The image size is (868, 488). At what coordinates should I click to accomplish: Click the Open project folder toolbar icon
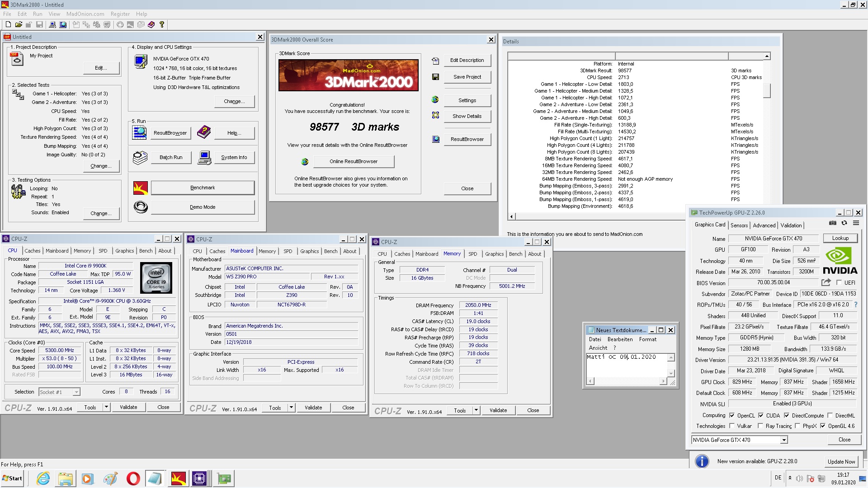click(x=19, y=24)
